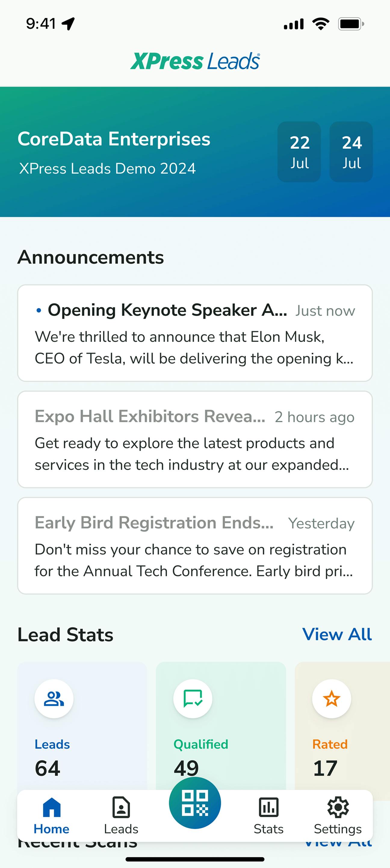
Task: Tap the battery status icon
Action: [x=351, y=24]
